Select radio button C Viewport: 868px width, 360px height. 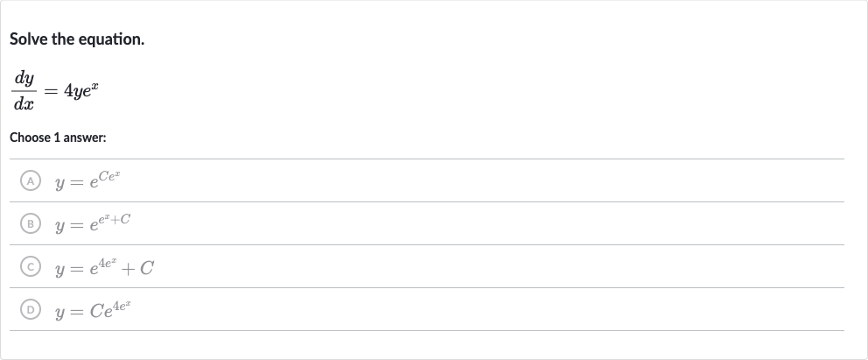coord(31,267)
